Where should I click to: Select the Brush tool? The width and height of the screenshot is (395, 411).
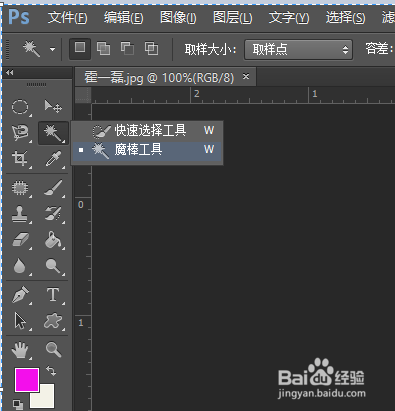click(x=53, y=188)
